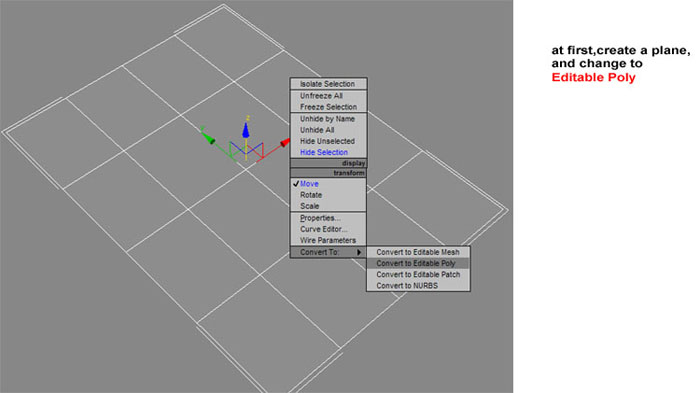Open Properties... dialog entry
700x393 pixels.
pos(328,218)
